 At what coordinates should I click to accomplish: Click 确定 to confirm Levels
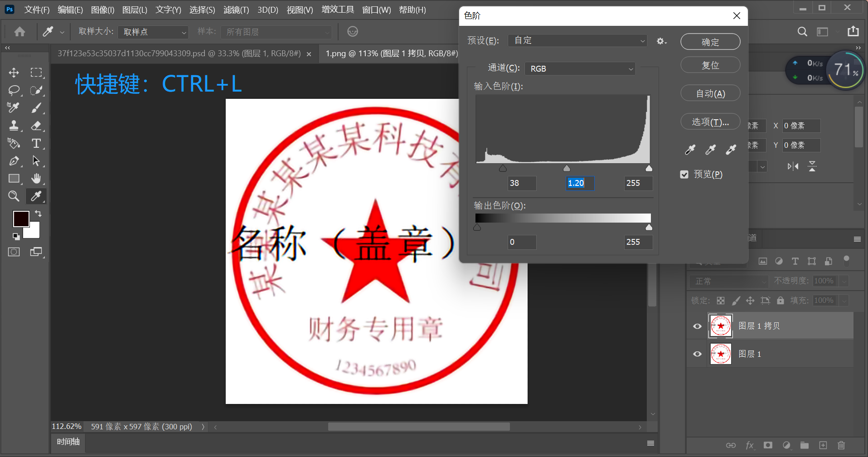(x=710, y=42)
